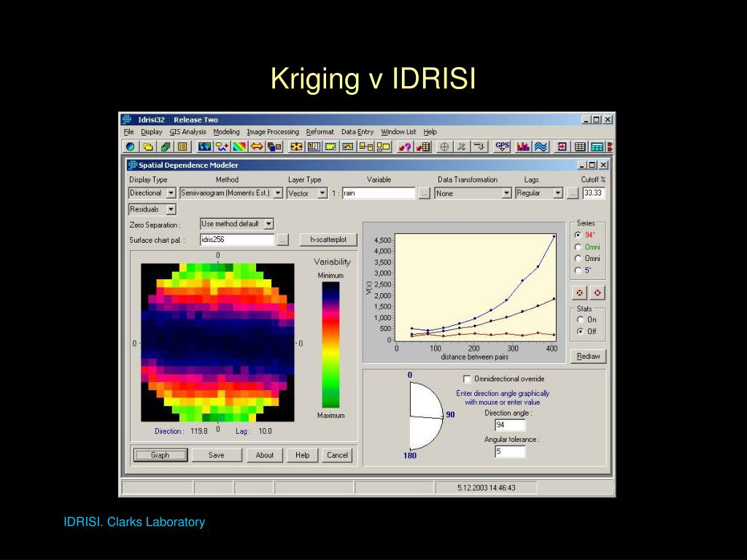Select Stats Off radio button
The image size is (747, 560).
tap(580, 332)
